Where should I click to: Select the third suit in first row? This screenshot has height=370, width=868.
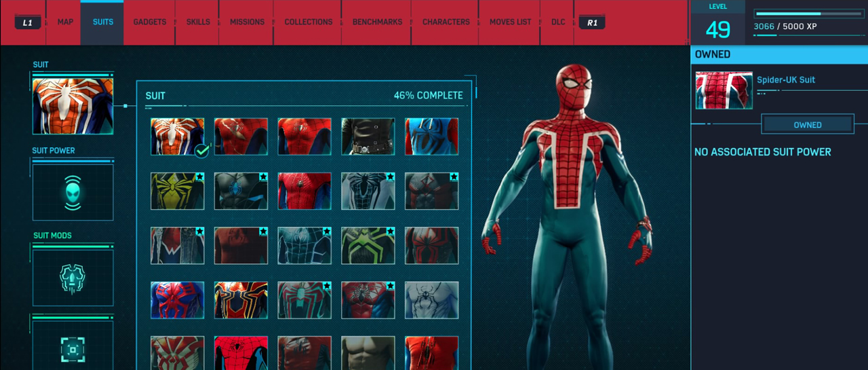[304, 136]
